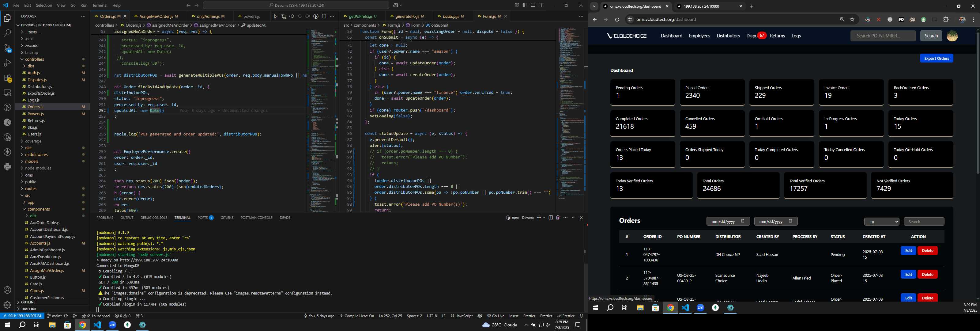Open the Extensions view in activity bar

coord(7,78)
